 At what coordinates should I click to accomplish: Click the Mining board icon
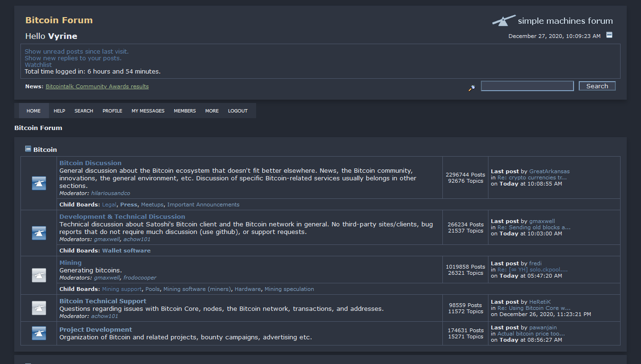point(38,275)
